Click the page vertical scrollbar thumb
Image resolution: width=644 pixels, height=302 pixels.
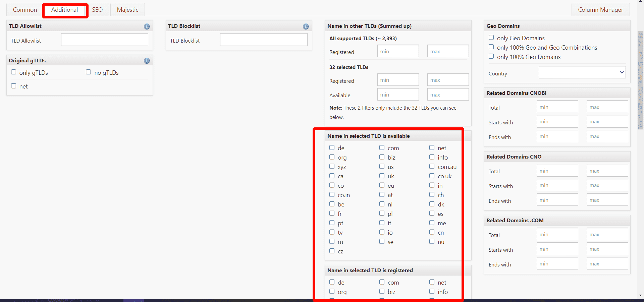point(640,80)
